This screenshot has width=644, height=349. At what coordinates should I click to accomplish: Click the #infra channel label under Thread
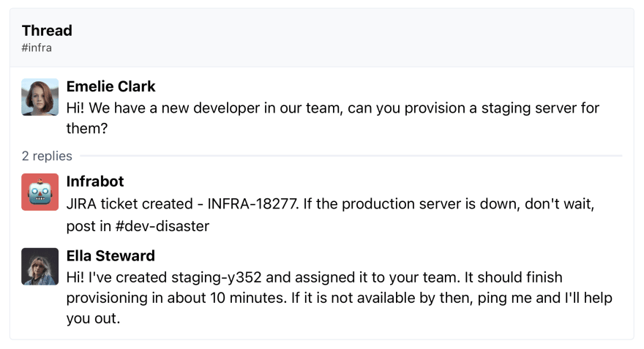[x=37, y=48]
